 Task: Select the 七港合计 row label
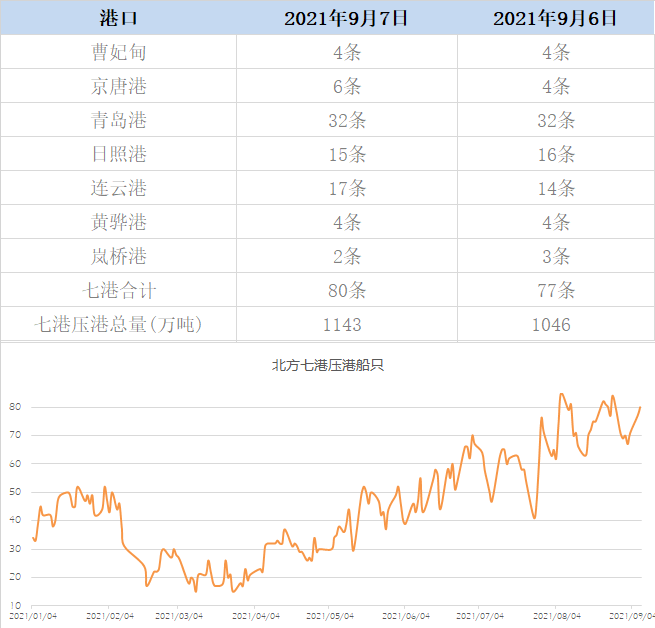(119, 290)
